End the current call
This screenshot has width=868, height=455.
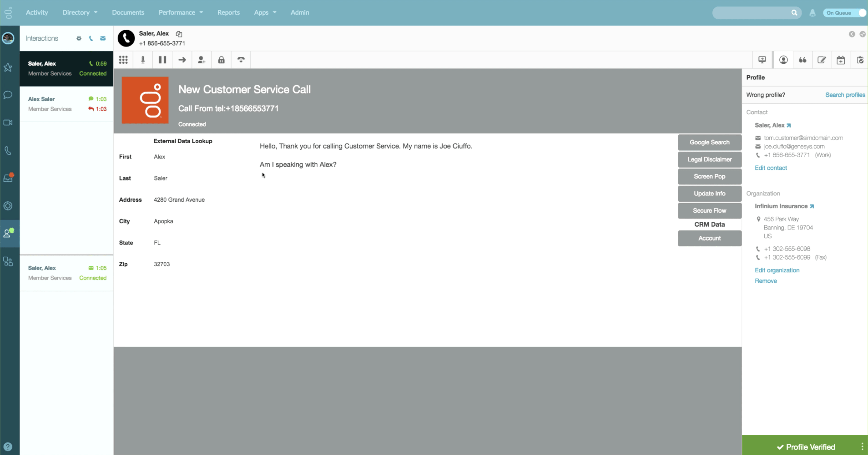point(241,60)
